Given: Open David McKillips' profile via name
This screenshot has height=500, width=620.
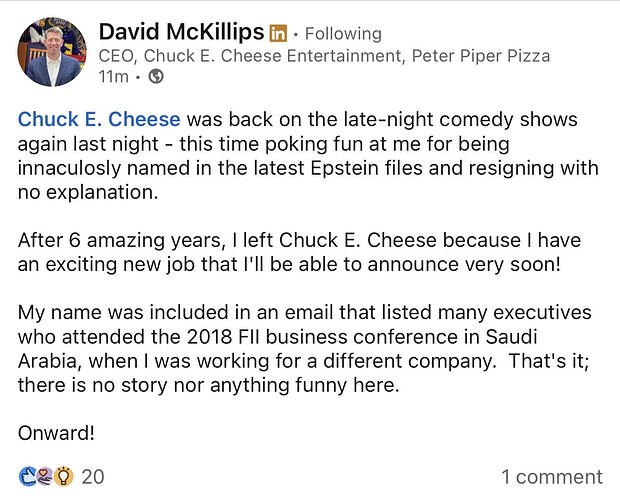Looking at the screenshot, I should tap(183, 31).
